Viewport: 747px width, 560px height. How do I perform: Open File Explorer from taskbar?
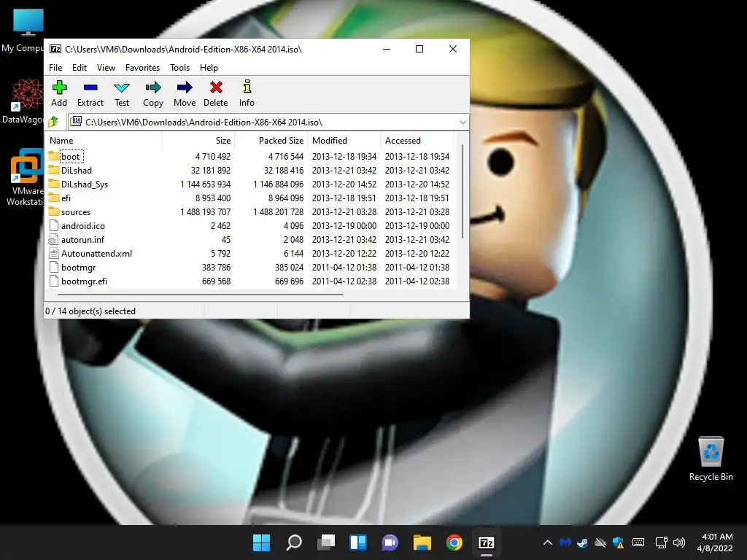pyautogui.click(x=422, y=542)
